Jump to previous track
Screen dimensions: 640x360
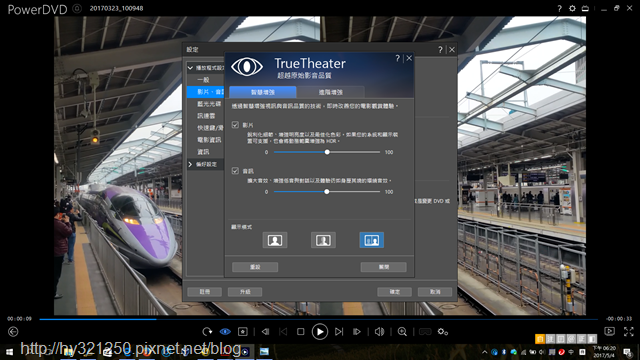point(283,332)
